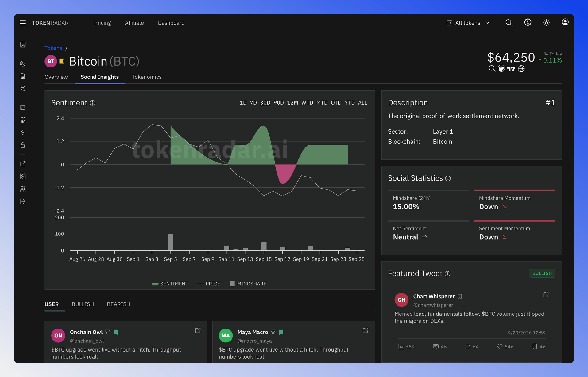
Task: Switch to the Tokenomics tab
Action: [x=147, y=77]
